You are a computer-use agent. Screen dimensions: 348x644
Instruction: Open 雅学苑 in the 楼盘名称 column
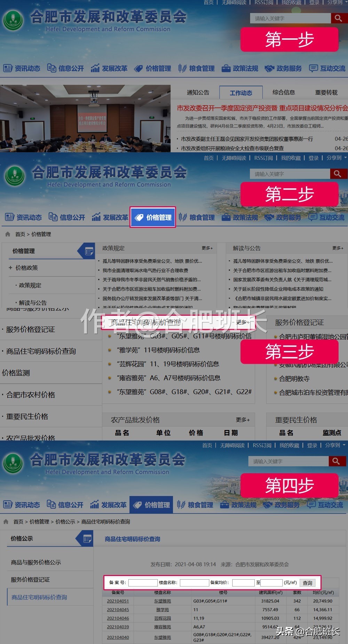click(163, 610)
